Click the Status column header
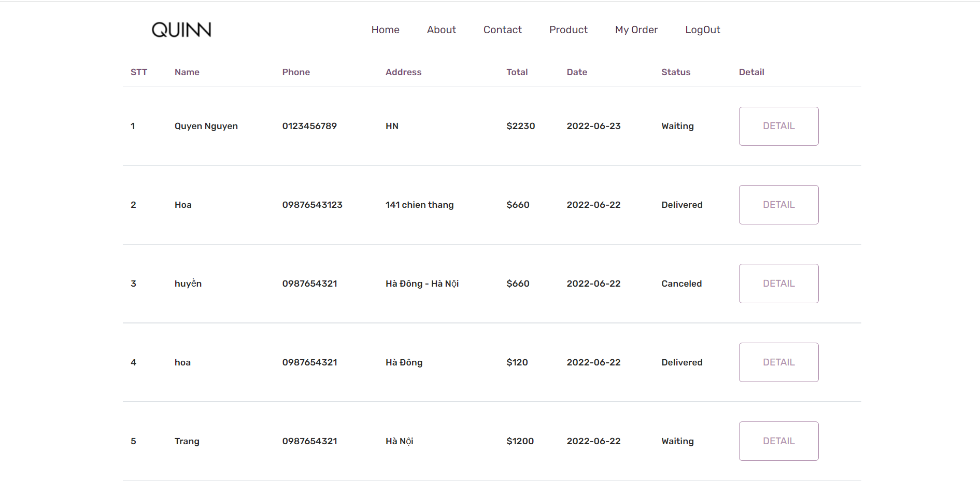 pyautogui.click(x=675, y=72)
